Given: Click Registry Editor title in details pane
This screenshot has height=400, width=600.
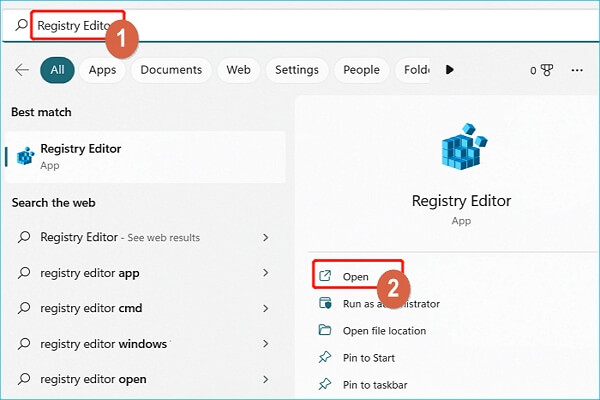Looking at the screenshot, I should tap(461, 201).
